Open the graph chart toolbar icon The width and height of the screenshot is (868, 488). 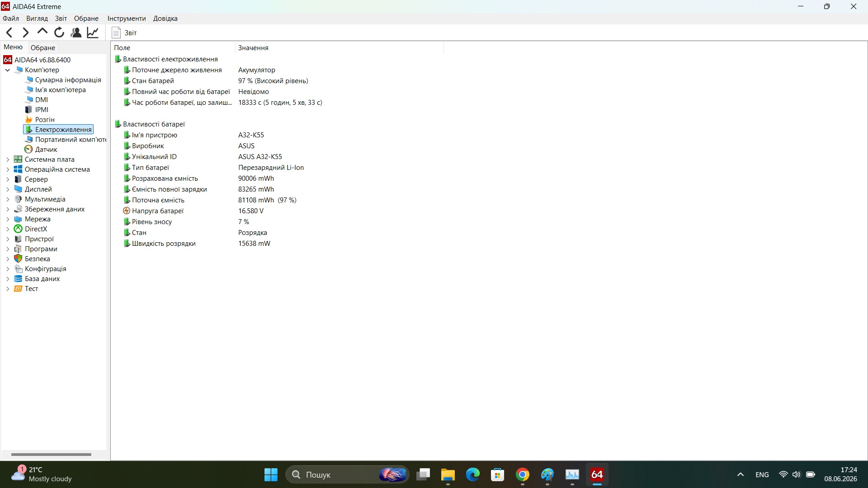click(93, 33)
